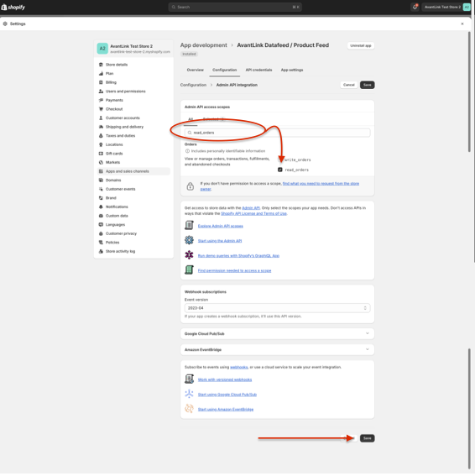Click the Custom data icon
The image size is (475, 476).
coord(101,216)
